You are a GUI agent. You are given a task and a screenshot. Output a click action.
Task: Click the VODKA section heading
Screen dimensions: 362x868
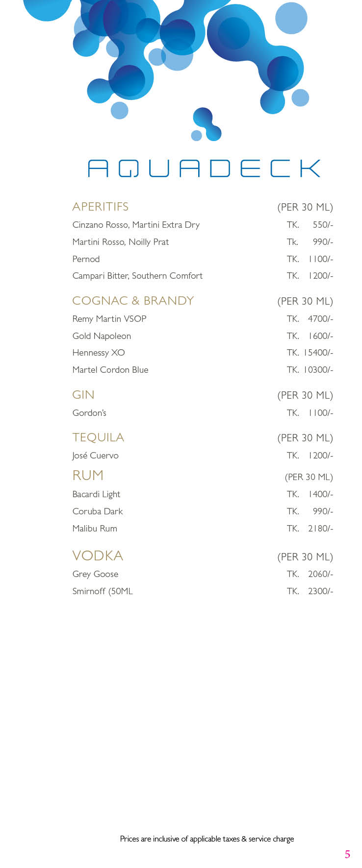[98, 556]
